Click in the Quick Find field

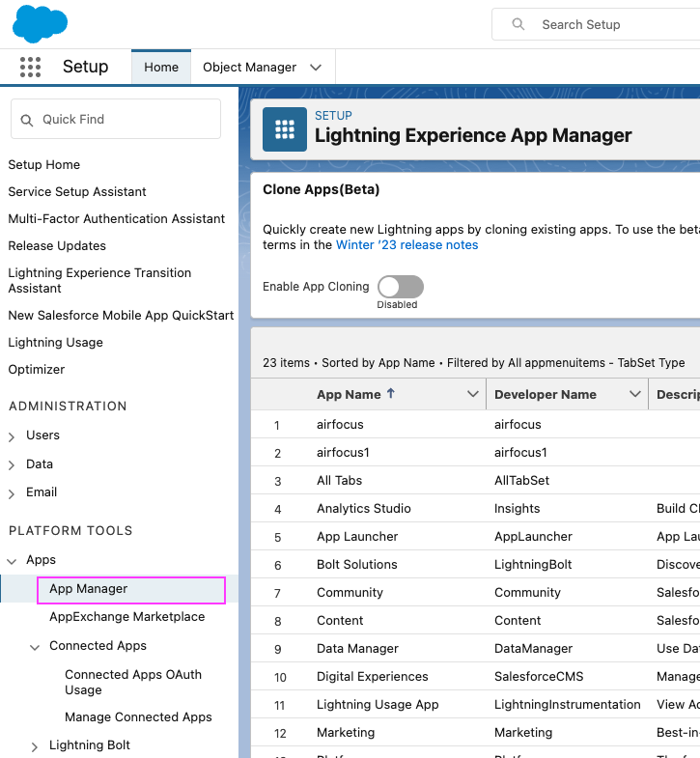(x=116, y=120)
